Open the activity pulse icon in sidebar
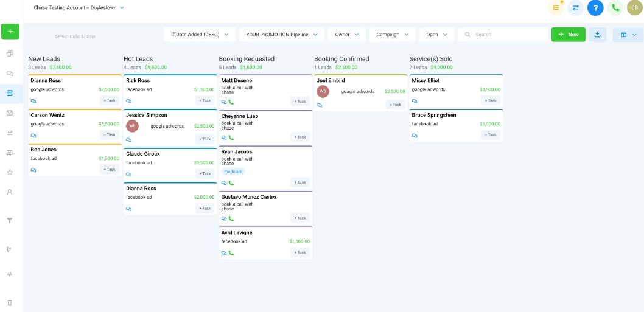The height and width of the screenshot is (312, 644). pos(10,274)
